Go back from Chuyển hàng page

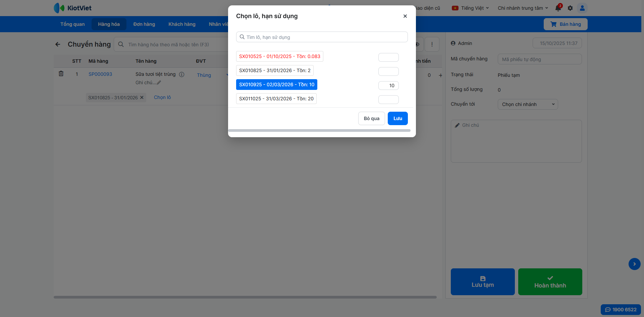pos(58,44)
